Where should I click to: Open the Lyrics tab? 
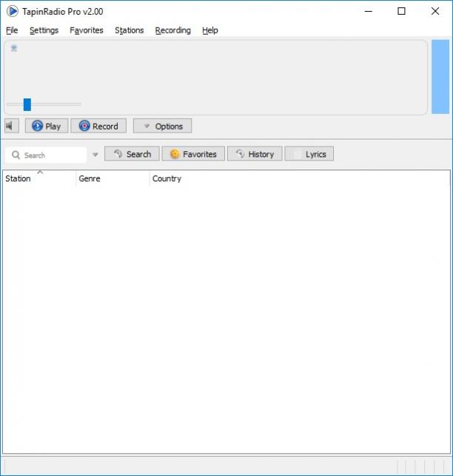pos(309,153)
